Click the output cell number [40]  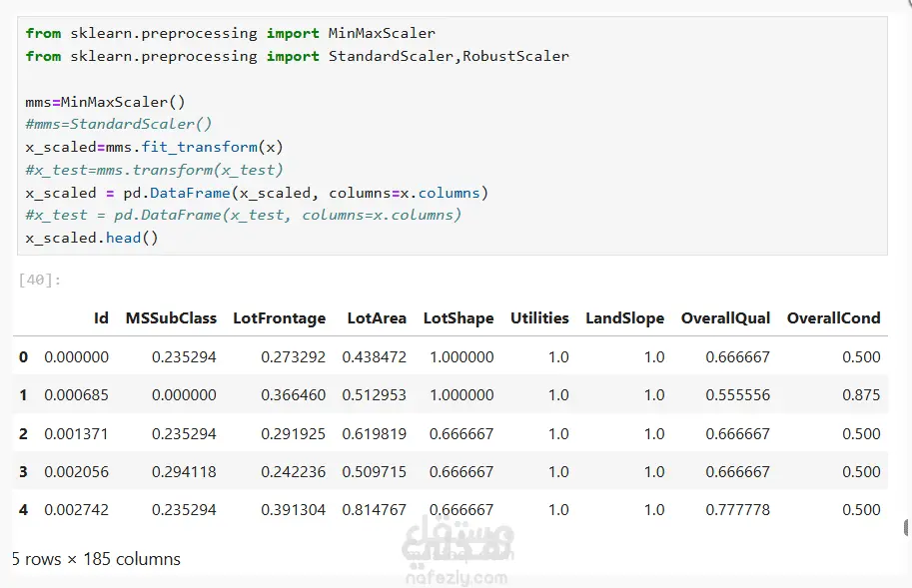pyautogui.click(x=40, y=281)
